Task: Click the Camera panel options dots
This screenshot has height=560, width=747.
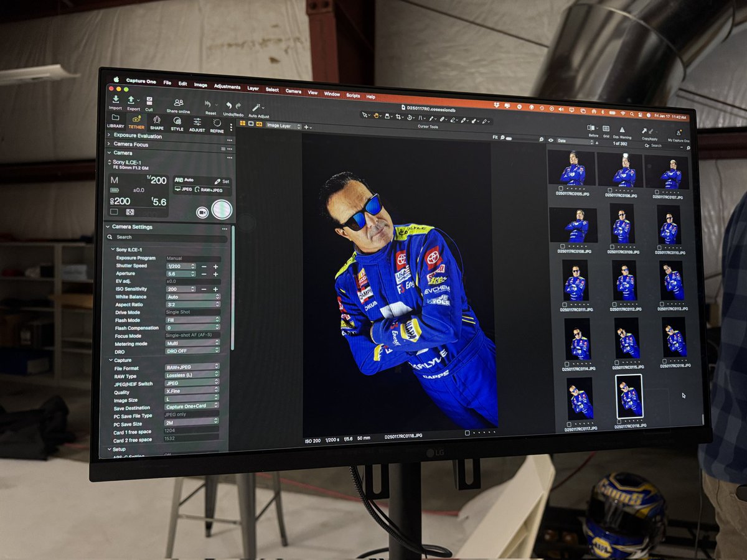Action: (230, 157)
